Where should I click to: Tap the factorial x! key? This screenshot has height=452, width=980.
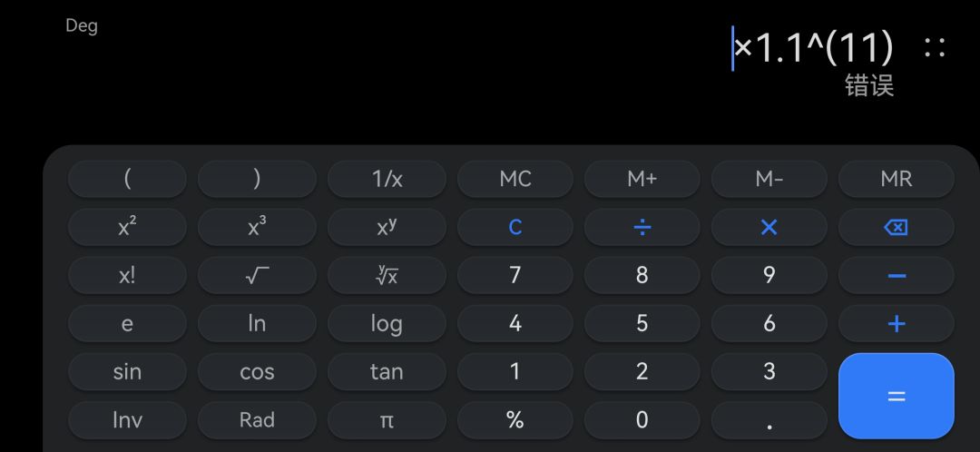point(127,275)
